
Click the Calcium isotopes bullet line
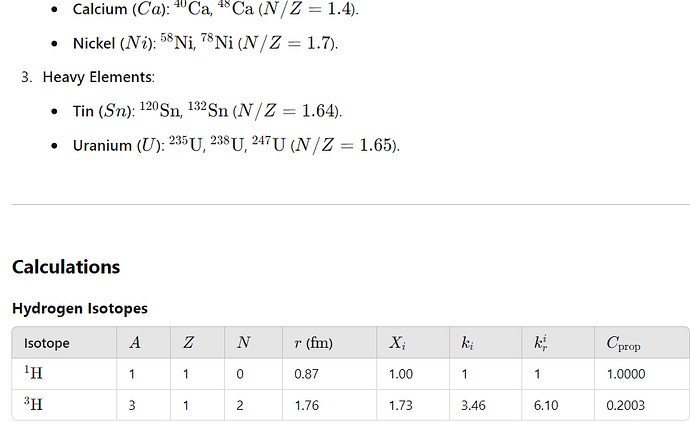coord(216,9)
